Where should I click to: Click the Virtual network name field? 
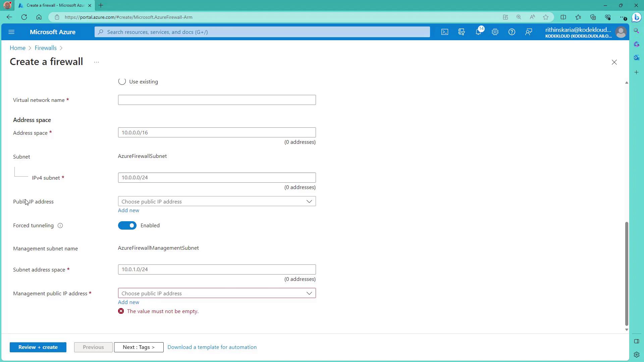click(217, 100)
